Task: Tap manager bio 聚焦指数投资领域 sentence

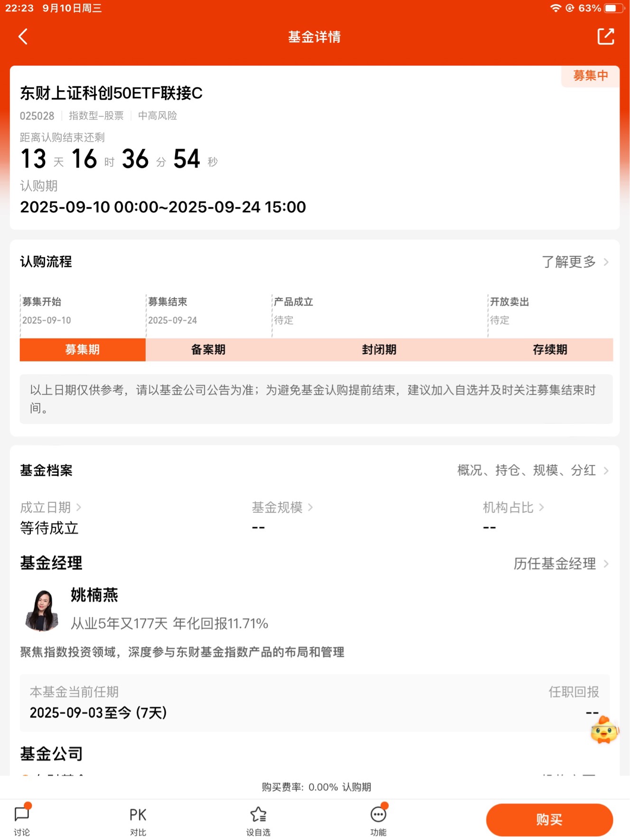Action: (x=182, y=652)
